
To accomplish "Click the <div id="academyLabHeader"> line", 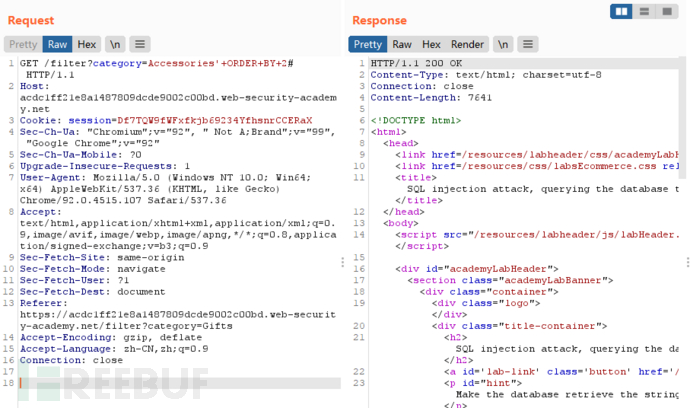I will coord(477,269).
